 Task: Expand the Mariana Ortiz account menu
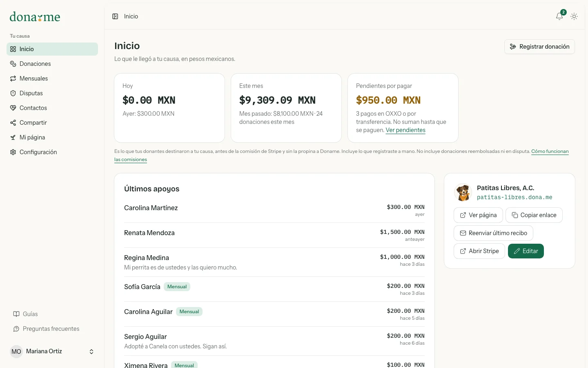point(52,352)
